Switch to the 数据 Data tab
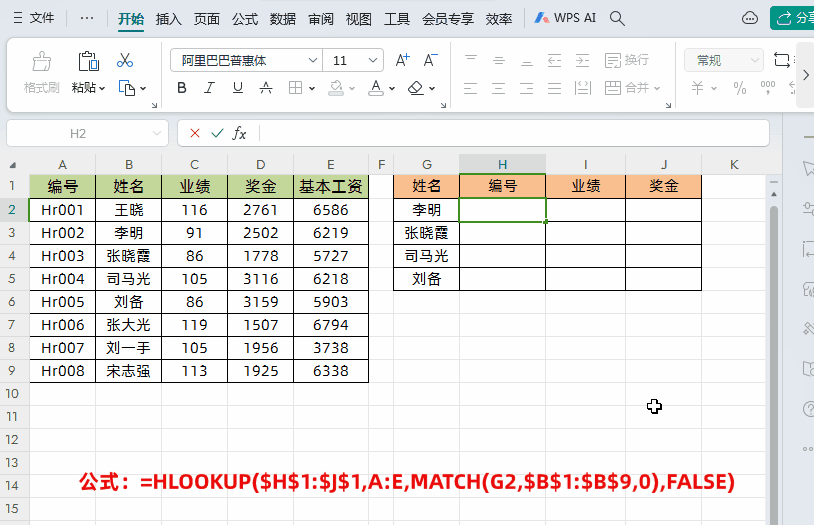The height and width of the screenshot is (525, 814). [283, 19]
